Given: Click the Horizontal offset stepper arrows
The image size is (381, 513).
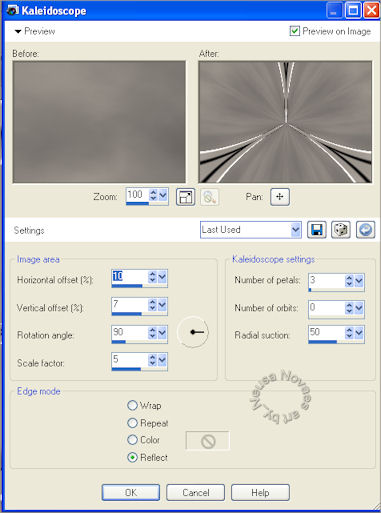Looking at the screenshot, I should pos(152,277).
